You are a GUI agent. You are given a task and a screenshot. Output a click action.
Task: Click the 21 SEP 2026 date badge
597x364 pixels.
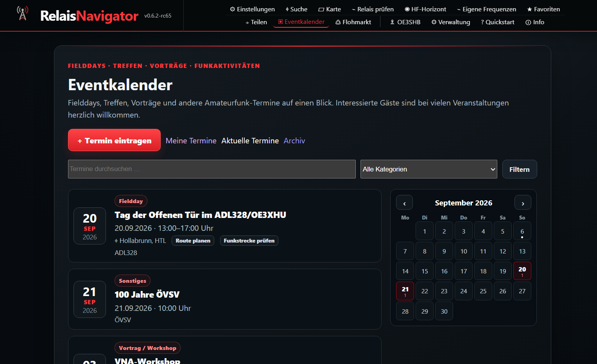point(90,300)
